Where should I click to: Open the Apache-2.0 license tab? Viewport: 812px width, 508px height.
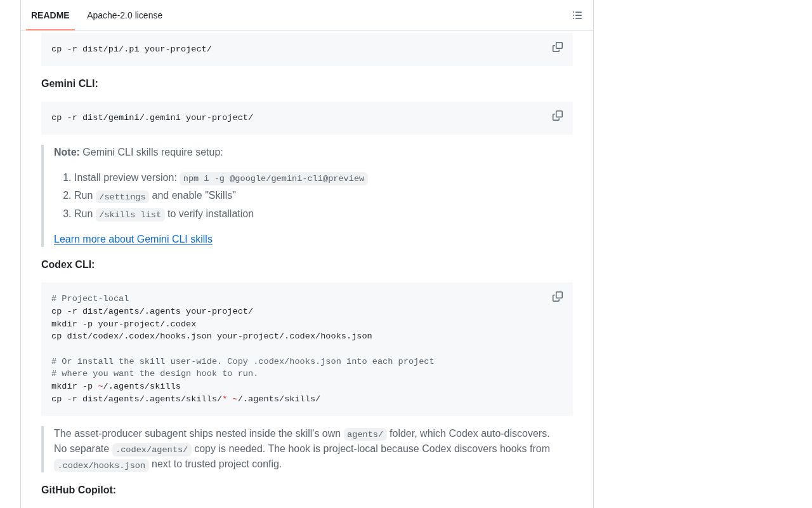[x=125, y=15]
